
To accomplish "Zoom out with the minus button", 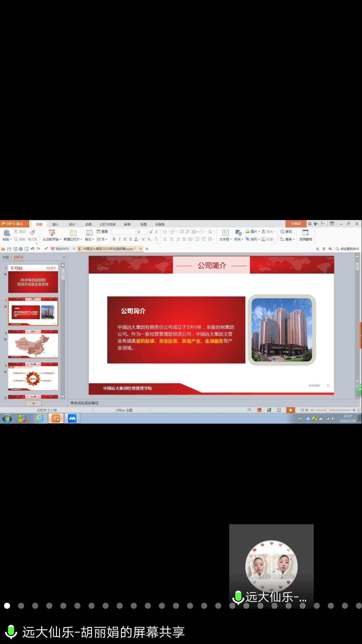I will coord(312,410).
